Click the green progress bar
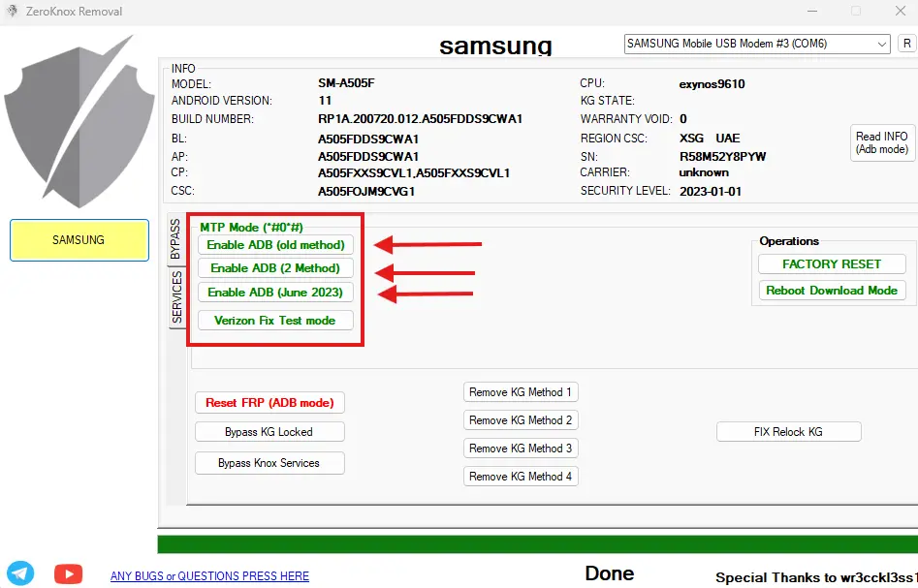The image size is (918, 588). coord(537,544)
